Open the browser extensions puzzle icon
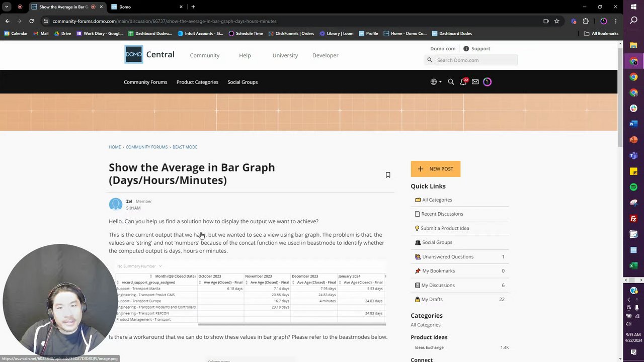Viewport: 644px width, 362px height. coord(586,21)
